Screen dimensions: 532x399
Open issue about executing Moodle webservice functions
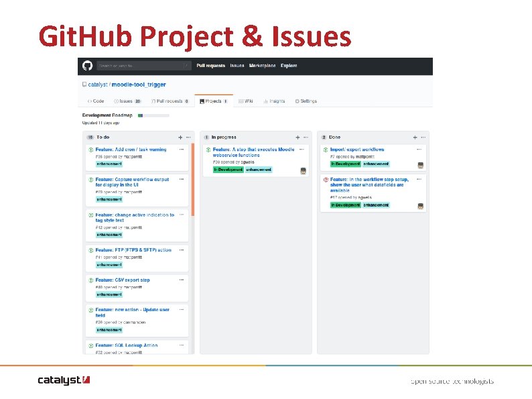click(x=253, y=152)
